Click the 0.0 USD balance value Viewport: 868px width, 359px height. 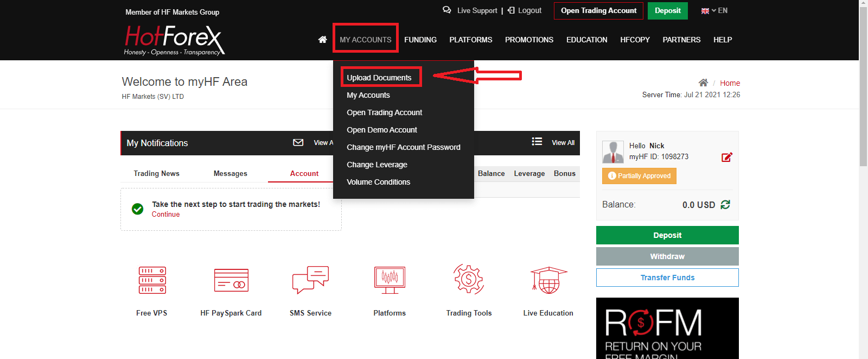click(x=699, y=205)
